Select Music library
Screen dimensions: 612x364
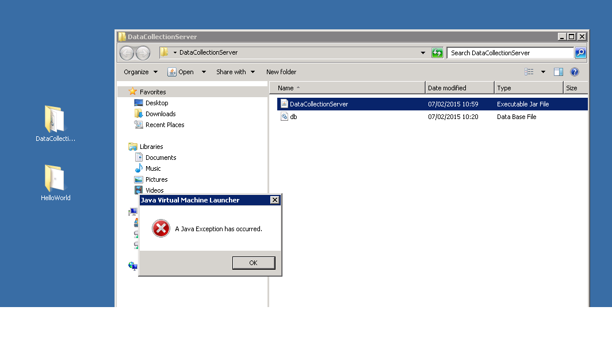[153, 168]
